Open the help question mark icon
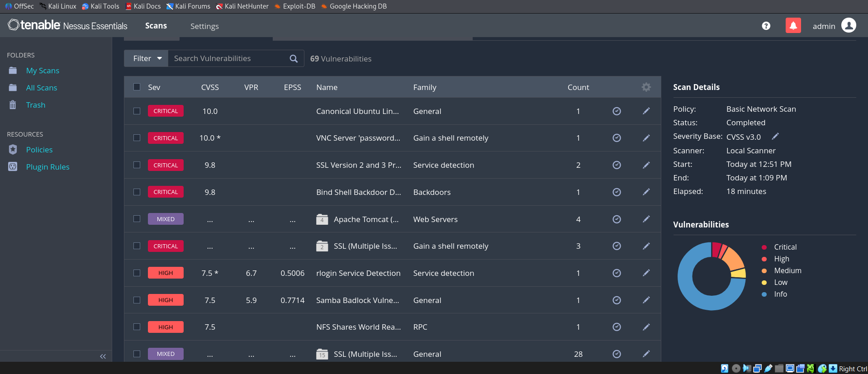The height and width of the screenshot is (374, 868). point(766,26)
